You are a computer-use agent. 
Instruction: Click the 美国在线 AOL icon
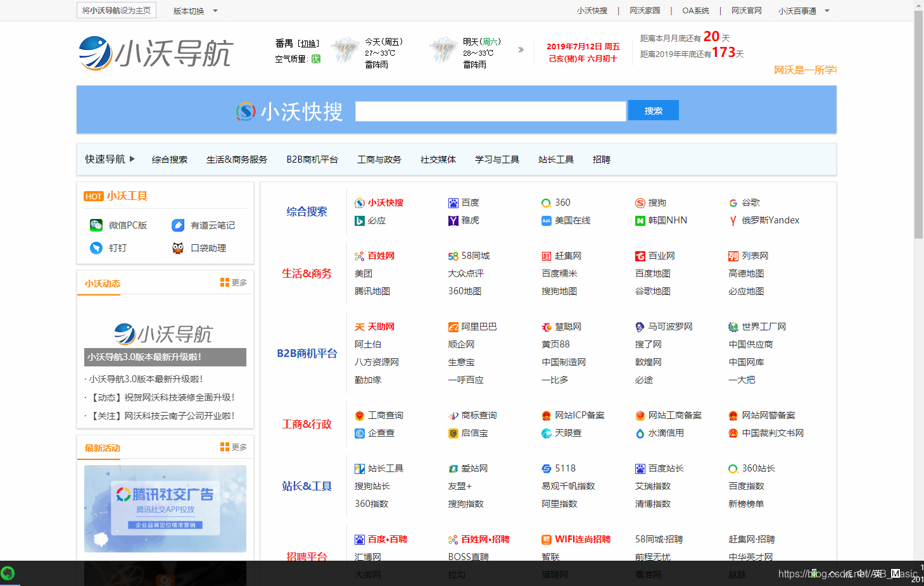click(x=546, y=221)
